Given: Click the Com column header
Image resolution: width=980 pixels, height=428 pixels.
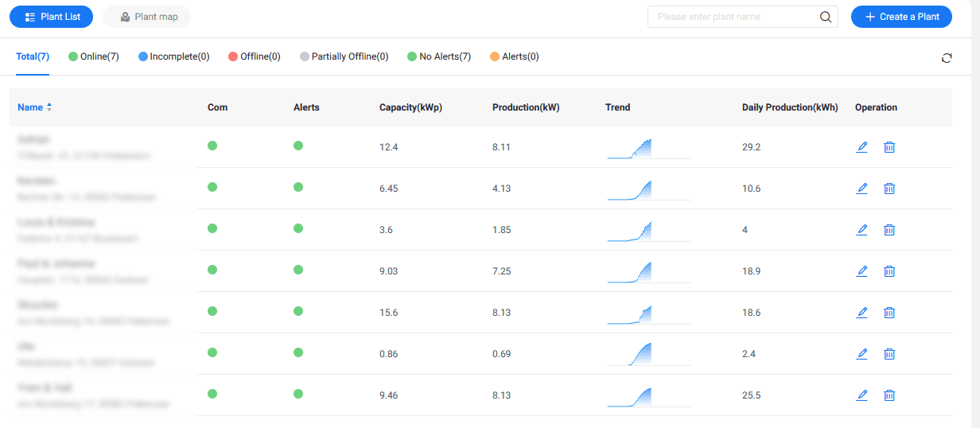Looking at the screenshot, I should 217,107.
